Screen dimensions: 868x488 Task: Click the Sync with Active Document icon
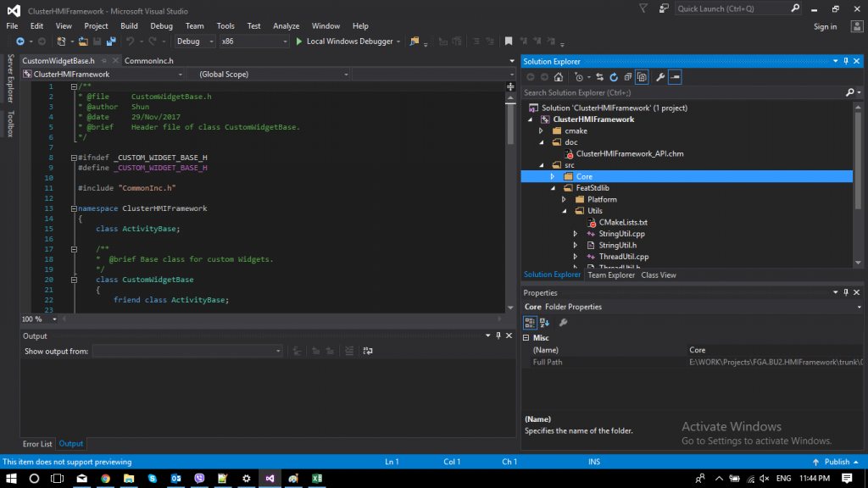point(599,76)
